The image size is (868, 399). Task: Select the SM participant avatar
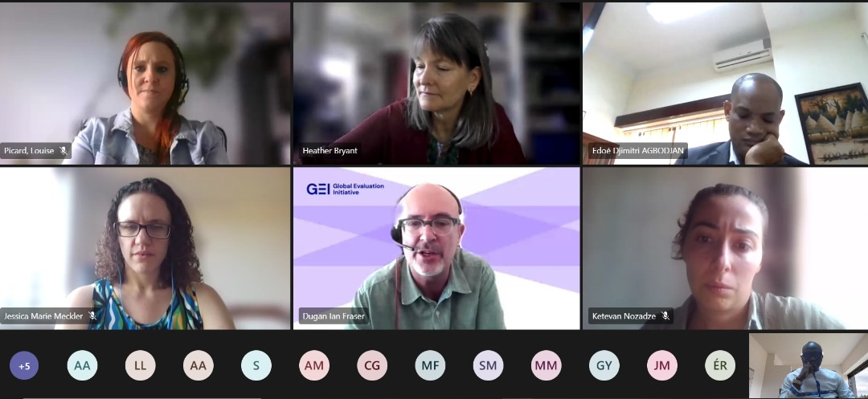pyautogui.click(x=489, y=365)
